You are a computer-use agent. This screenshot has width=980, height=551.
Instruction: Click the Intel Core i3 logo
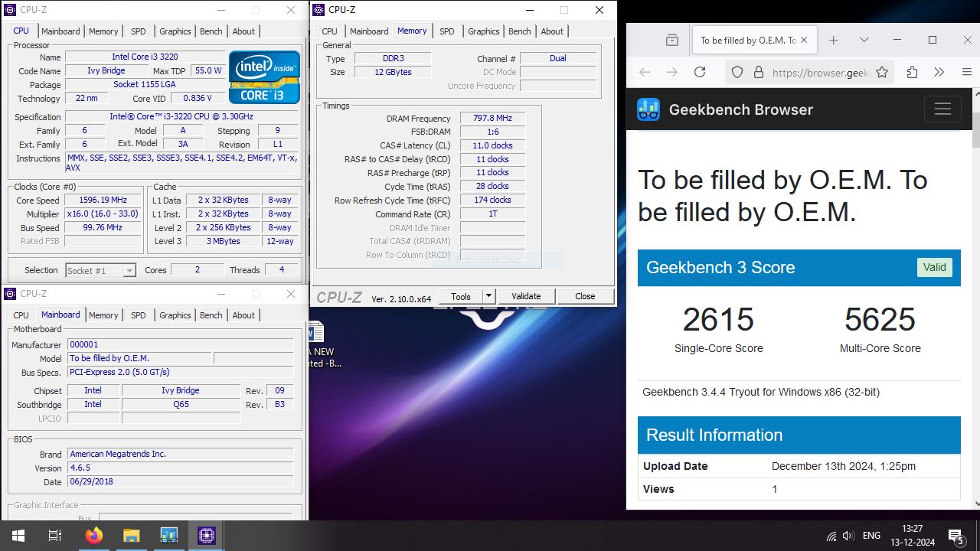coord(264,77)
